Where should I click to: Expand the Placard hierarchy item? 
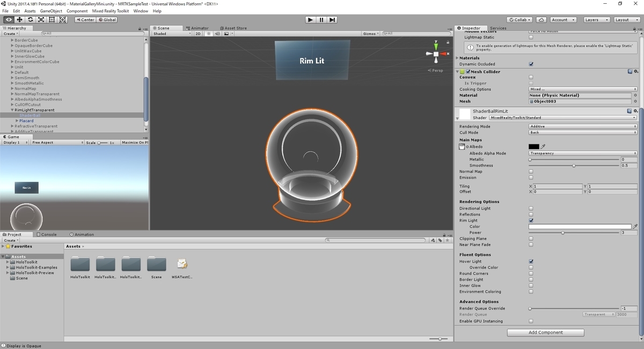pos(17,121)
